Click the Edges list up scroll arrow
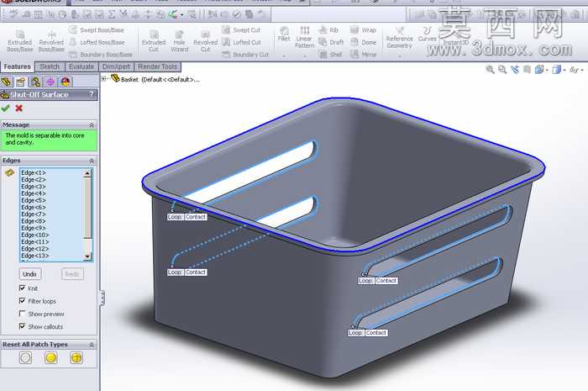588x391 pixels. click(x=87, y=173)
